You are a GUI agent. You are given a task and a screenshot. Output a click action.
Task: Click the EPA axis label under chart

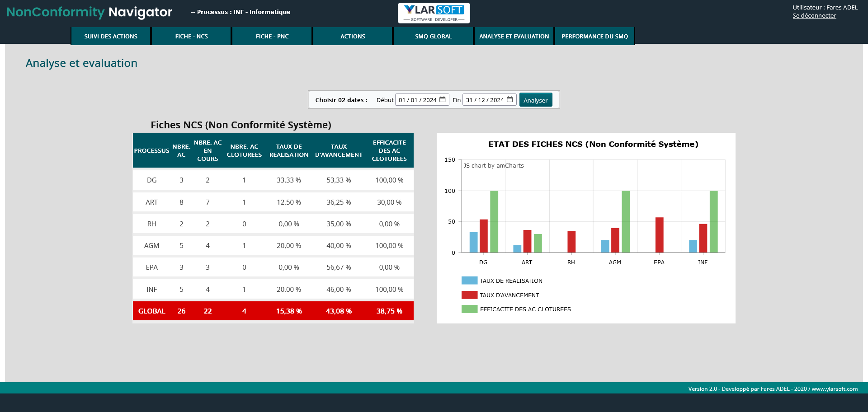pyautogui.click(x=659, y=262)
